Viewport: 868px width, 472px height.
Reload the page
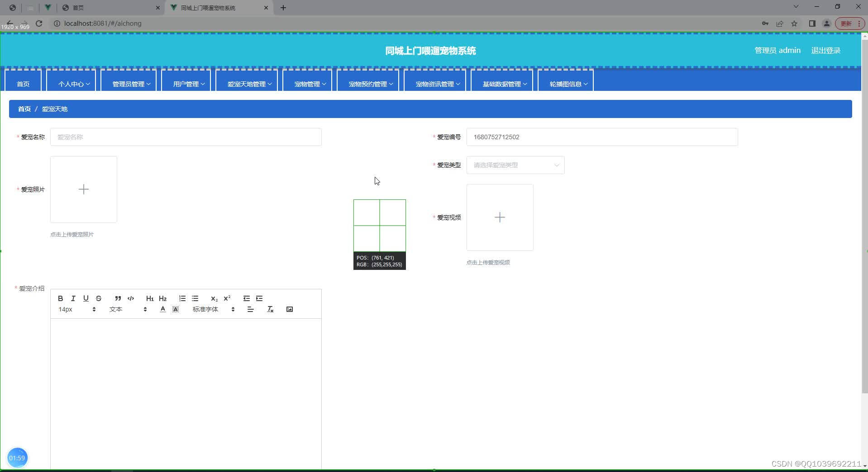click(39, 24)
